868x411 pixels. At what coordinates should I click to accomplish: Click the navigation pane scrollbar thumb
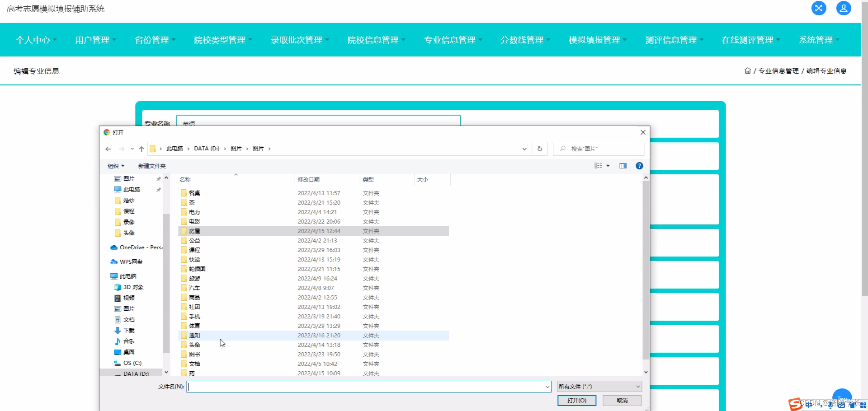click(x=166, y=283)
